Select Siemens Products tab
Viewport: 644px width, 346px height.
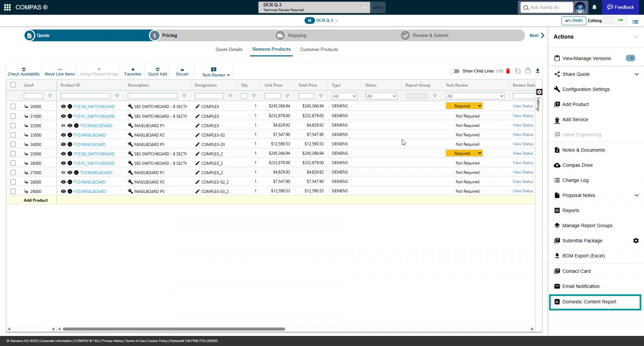[271, 49]
